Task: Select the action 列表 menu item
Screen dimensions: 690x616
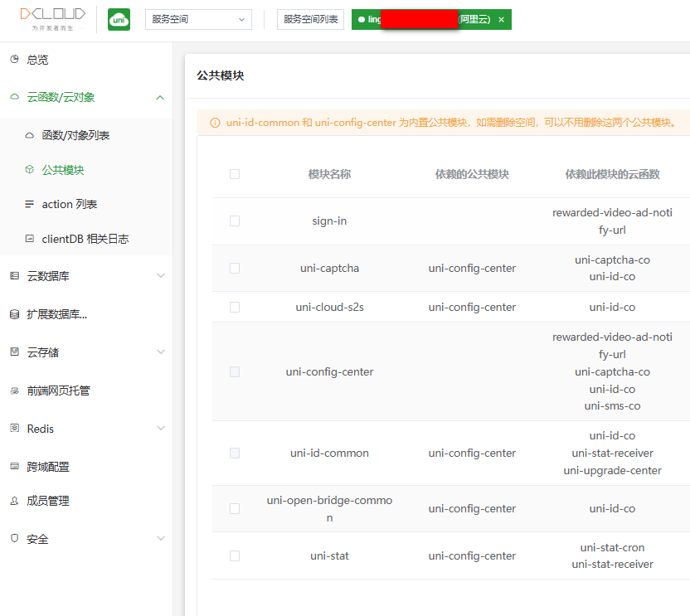Action: [x=70, y=204]
